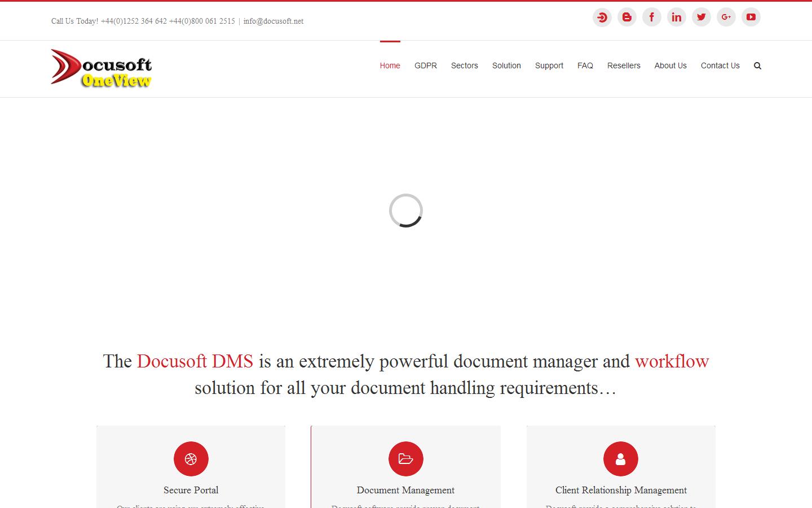Click the Document Management folder icon
Viewport: 812px width, 508px height.
406,459
